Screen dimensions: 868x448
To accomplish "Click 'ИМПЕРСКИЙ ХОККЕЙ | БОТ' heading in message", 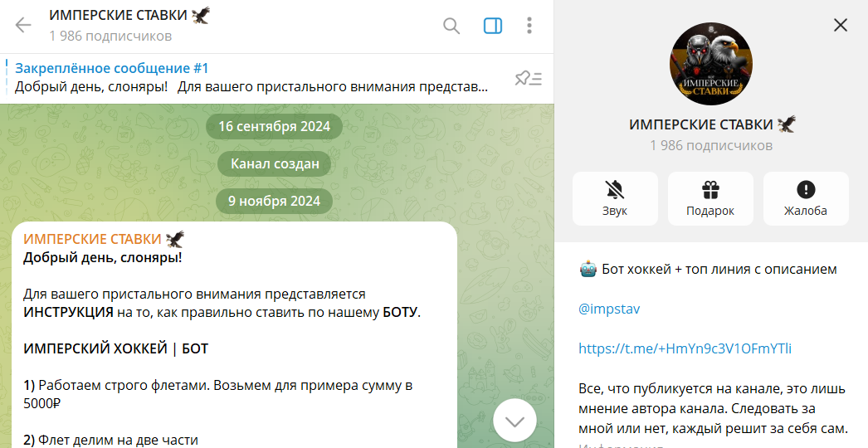I will 115,349.
